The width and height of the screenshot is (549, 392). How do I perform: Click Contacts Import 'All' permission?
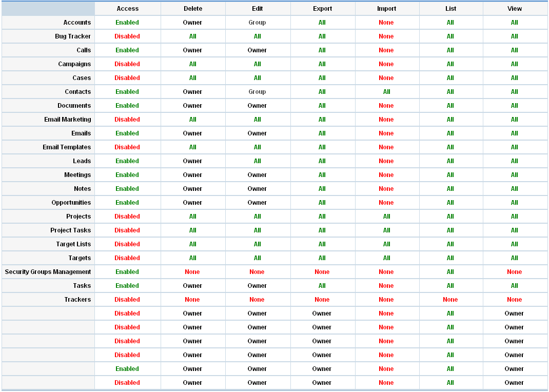coord(386,92)
